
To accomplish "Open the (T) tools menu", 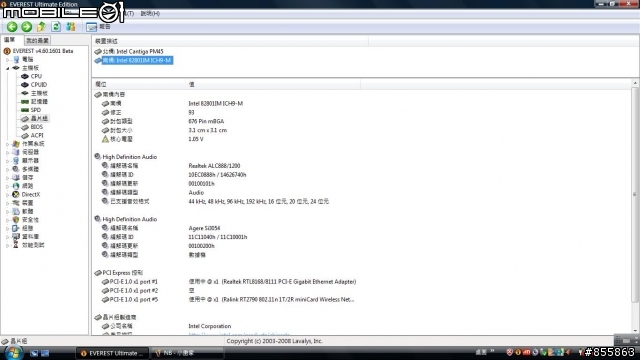I will pyautogui.click(x=129, y=13).
